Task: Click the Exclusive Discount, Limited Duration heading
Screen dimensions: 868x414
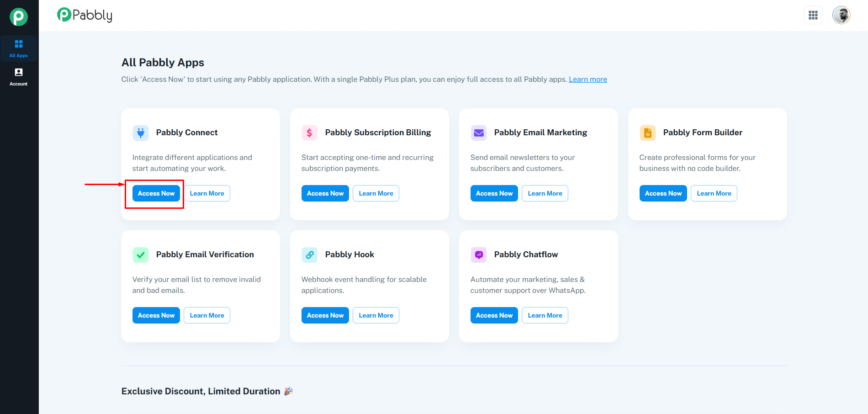Action: coord(201,391)
